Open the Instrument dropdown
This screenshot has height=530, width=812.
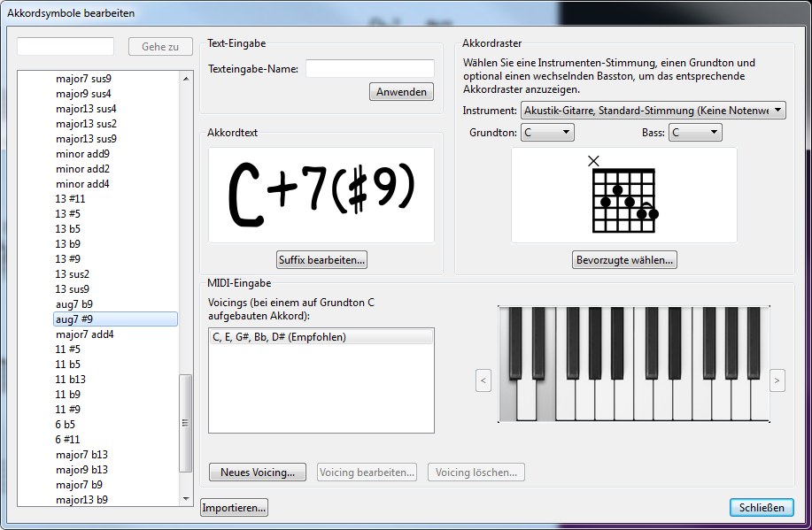click(653, 111)
